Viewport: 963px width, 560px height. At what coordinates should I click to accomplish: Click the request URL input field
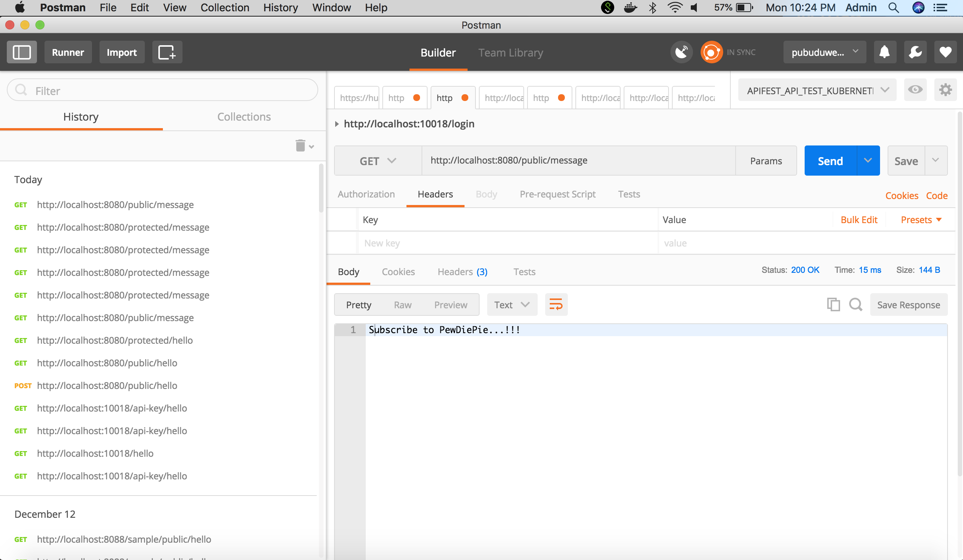[578, 161]
